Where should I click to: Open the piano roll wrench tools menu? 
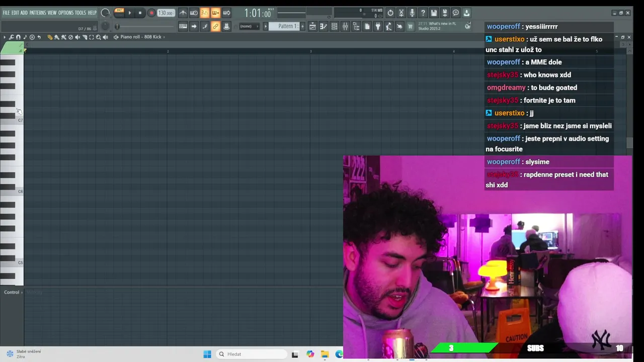click(11, 37)
